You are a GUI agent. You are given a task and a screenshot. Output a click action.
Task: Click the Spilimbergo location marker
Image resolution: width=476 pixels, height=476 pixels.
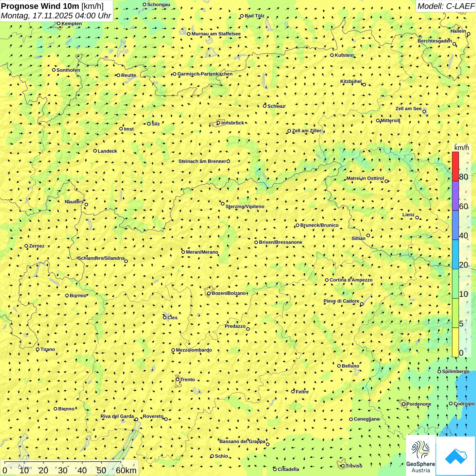[x=439, y=371]
